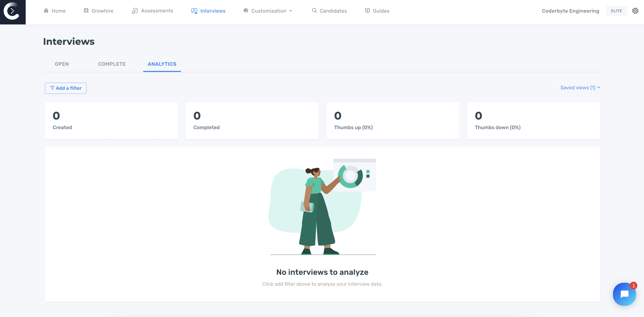Click the ELITE plan badge
Image resolution: width=644 pixels, height=317 pixels.
tap(616, 11)
